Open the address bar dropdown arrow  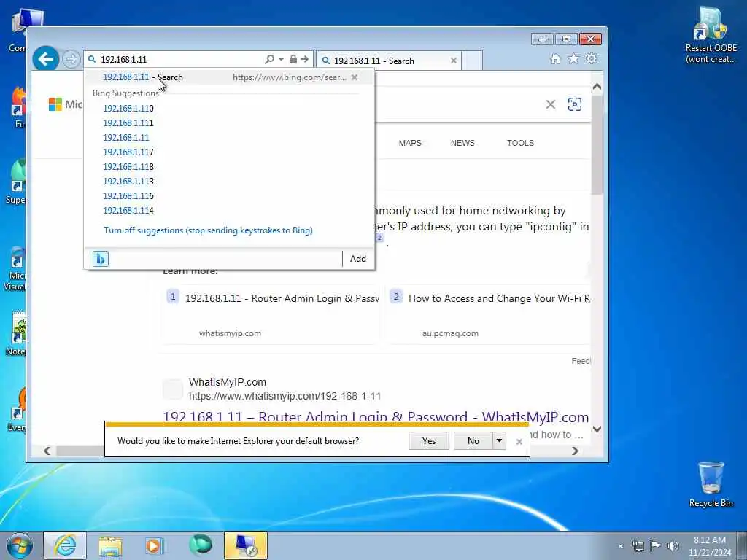tap(281, 60)
